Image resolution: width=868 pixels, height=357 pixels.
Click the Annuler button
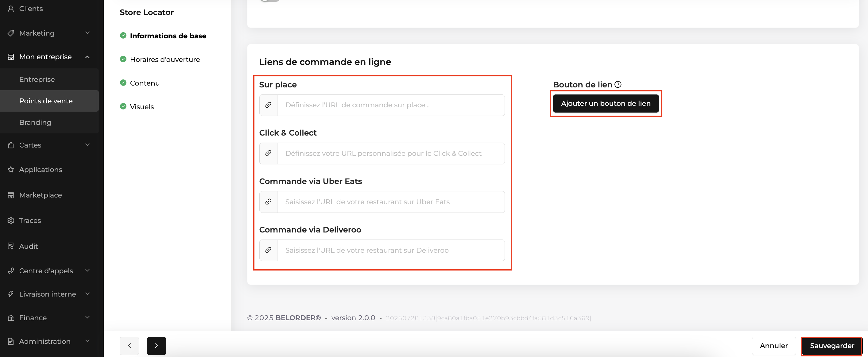point(774,346)
